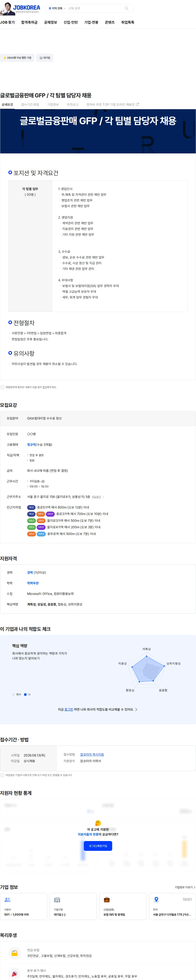
Task: Click the info icon beside 채용정보에 잘못된 내용
Action: click(x=3, y=387)
